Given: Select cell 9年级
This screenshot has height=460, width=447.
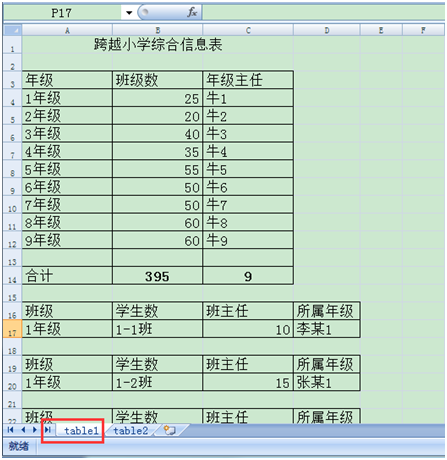Looking at the screenshot, I should pos(67,240).
